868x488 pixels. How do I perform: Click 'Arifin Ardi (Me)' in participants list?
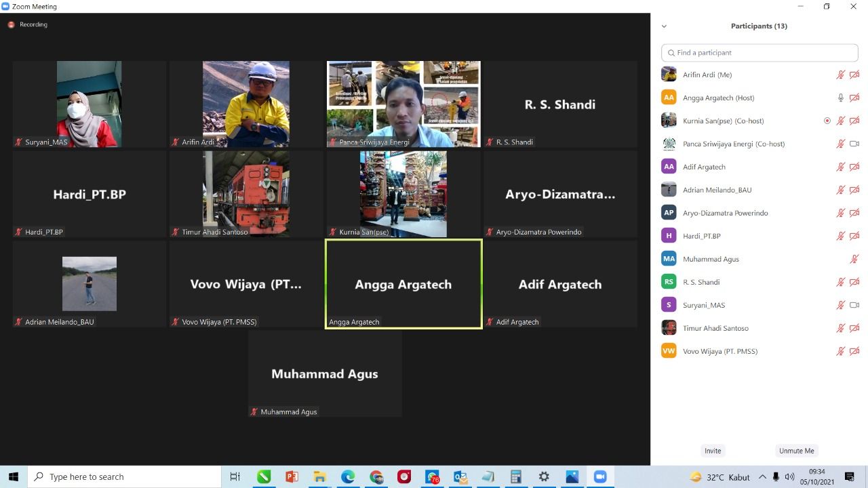pos(707,75)
